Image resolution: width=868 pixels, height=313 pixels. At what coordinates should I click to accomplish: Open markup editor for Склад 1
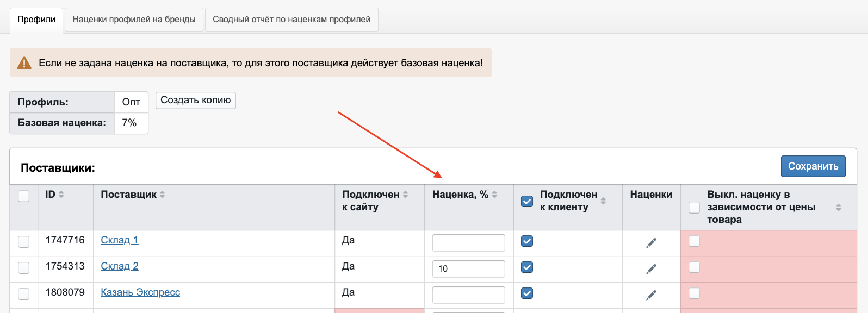click(x=651, y=243)
